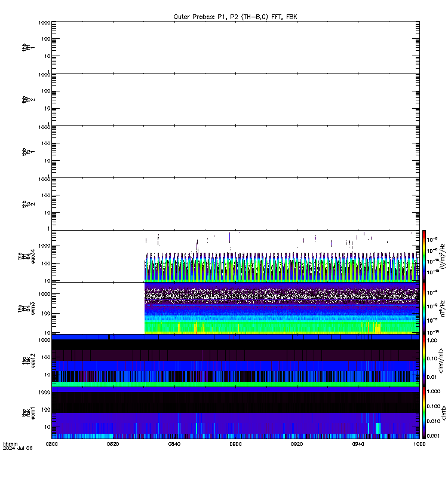
Task: Click the 'thb fff 2' panel axis label
Action: point(28,99)
